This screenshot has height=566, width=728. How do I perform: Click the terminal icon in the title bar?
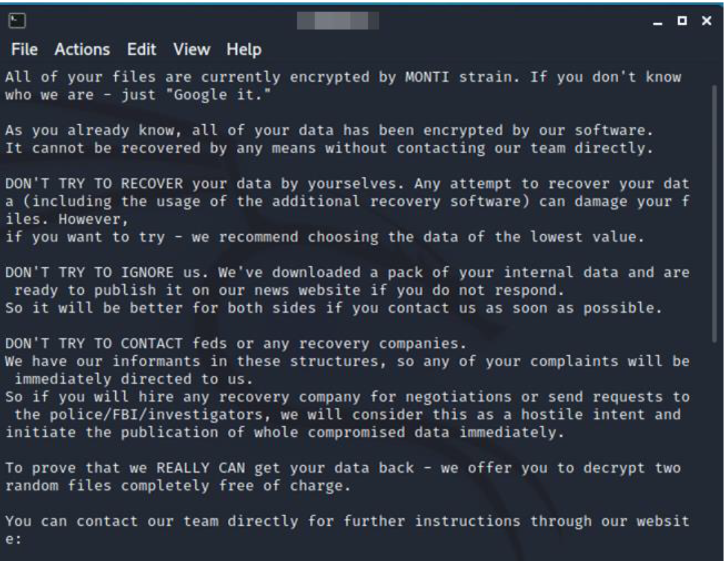(17, 21)
